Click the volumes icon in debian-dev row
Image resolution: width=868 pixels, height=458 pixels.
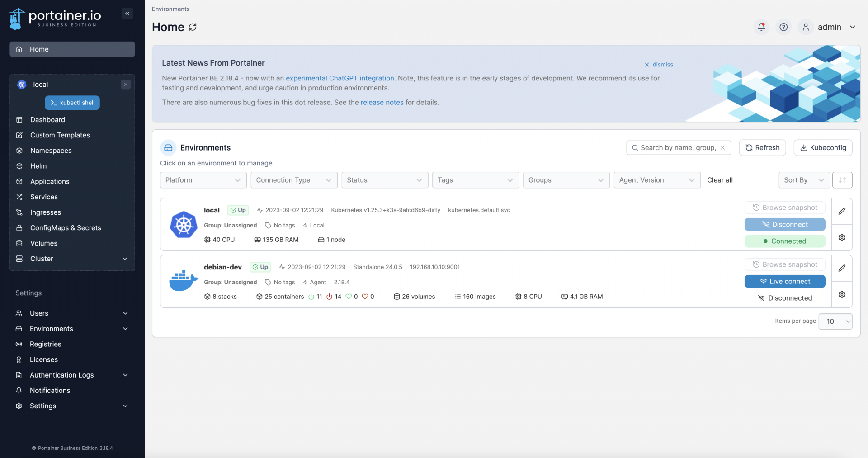[396, 297]
